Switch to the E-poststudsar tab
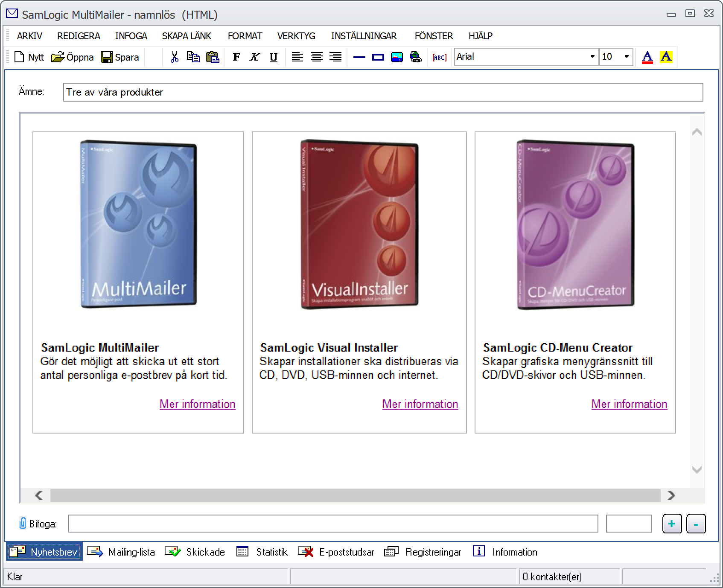Screen dimensions: 723x588 (336, 552)
